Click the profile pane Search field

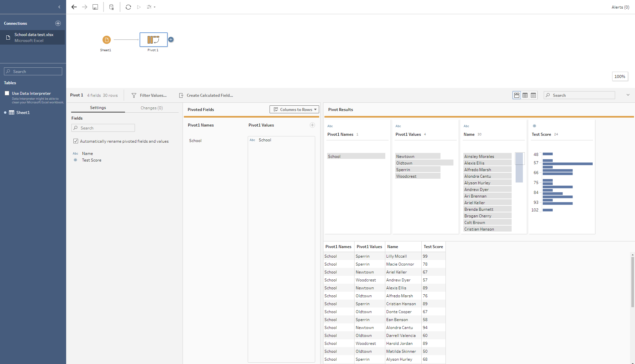click(579, 95)
